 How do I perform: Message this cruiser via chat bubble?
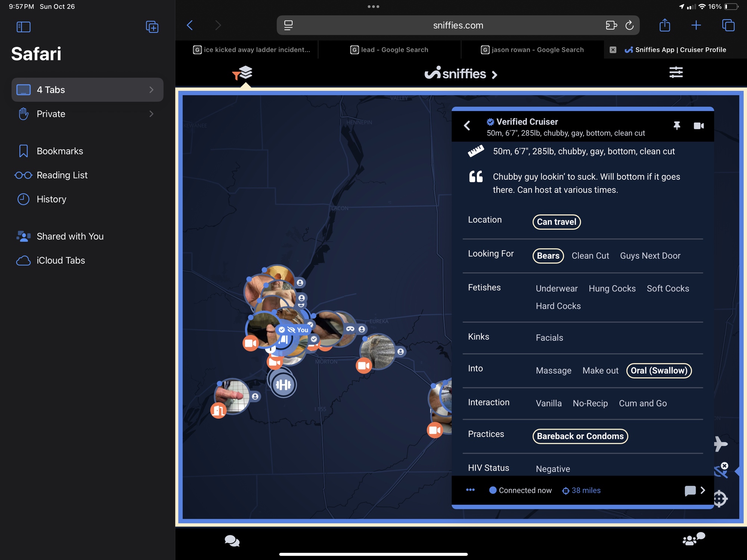tap(690, 491)
